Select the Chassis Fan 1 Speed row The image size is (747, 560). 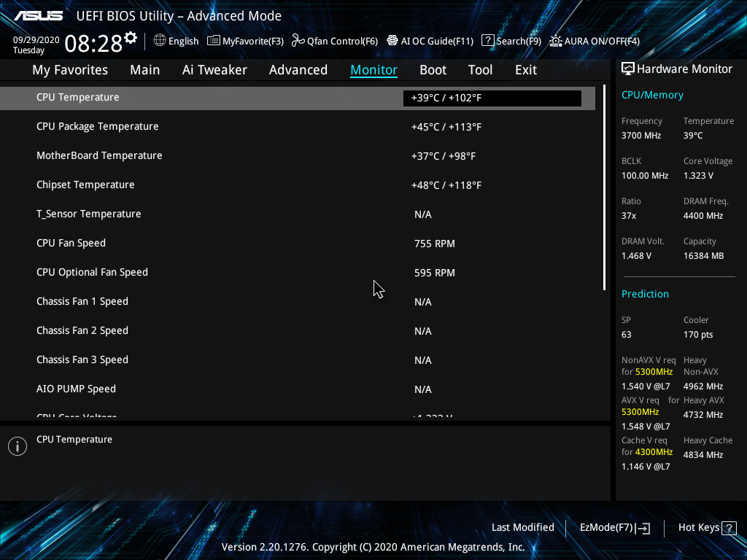[x=298, y=301]
